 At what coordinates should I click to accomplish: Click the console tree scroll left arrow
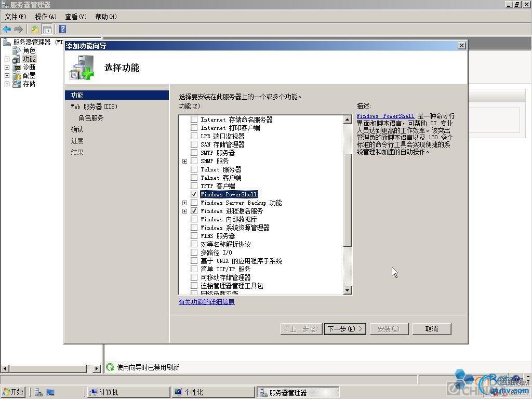tap(5, 368)
